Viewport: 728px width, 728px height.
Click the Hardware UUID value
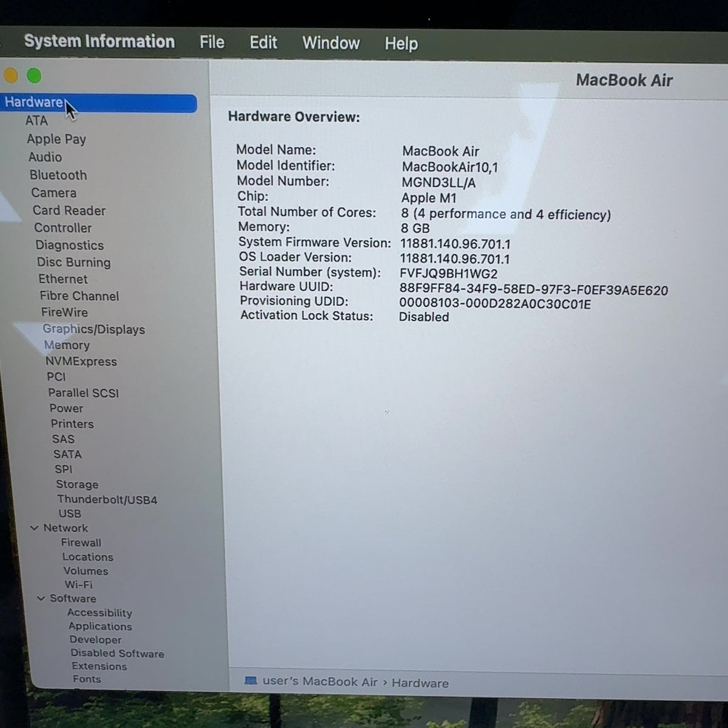point(534,291)
